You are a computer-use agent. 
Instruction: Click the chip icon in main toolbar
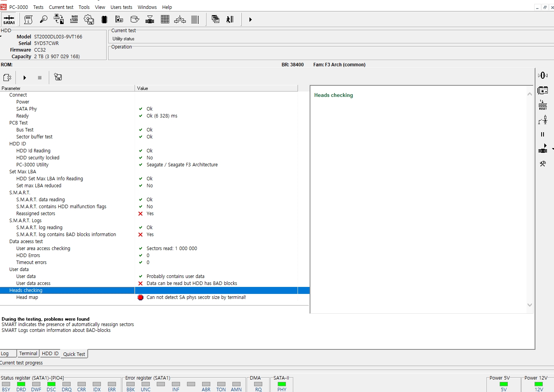[x=104, y=19]
